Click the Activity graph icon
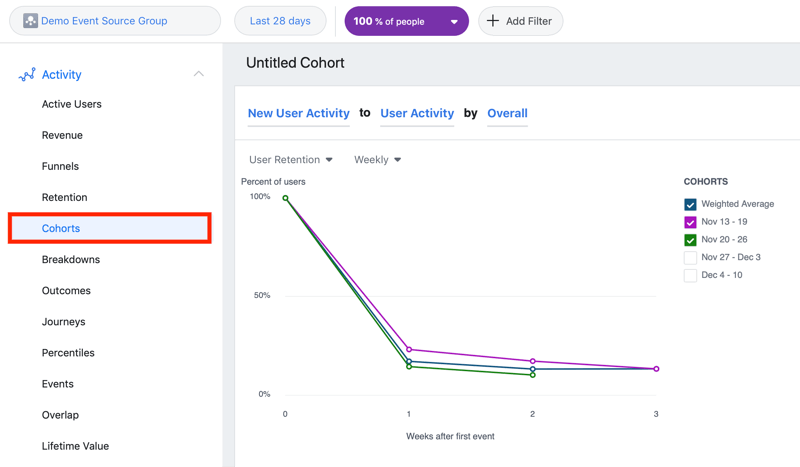 (x=27, y=75)
